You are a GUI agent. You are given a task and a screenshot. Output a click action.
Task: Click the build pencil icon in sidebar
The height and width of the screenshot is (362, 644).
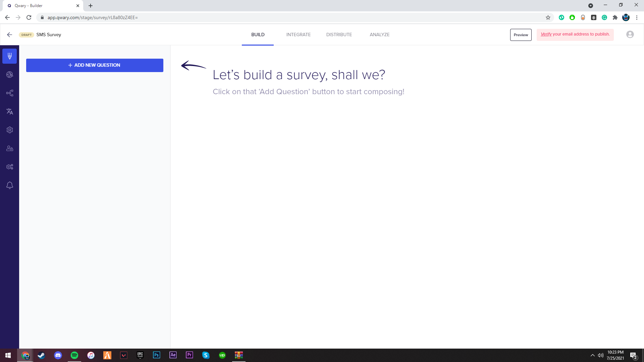click(9, 56)
